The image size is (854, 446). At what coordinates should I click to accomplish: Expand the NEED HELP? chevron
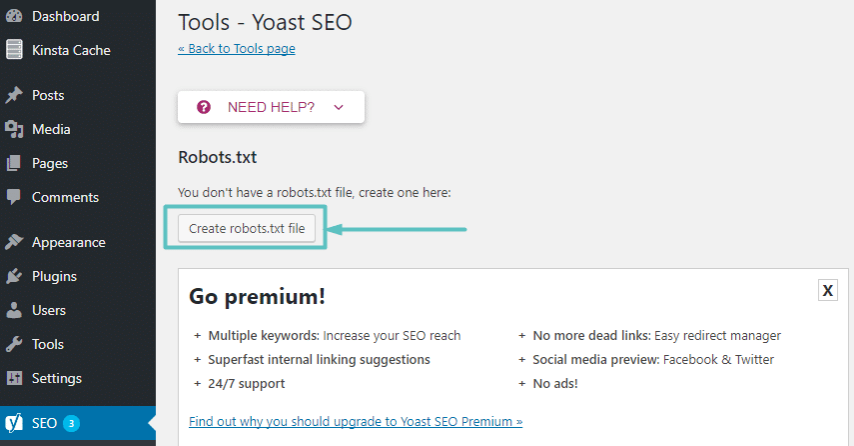(339, 107)
